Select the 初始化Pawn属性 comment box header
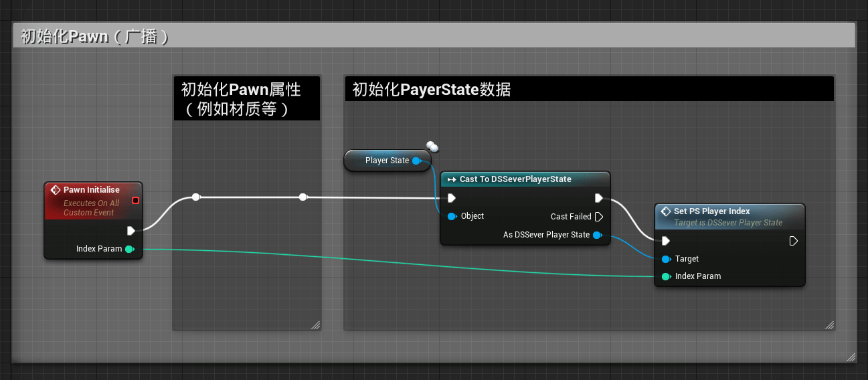868x380 pixels. pos(247,98)
